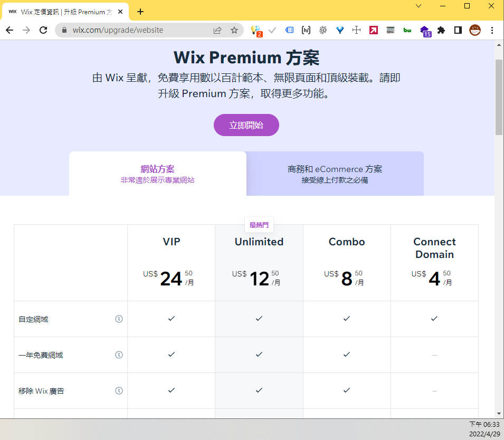Click the forward navigation arrow
504x440 pixels.
coord(26,30)
